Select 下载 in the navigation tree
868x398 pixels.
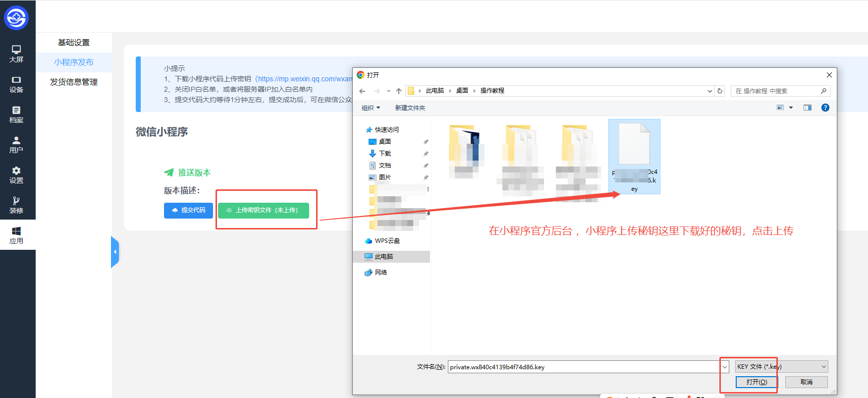(380, 154)
